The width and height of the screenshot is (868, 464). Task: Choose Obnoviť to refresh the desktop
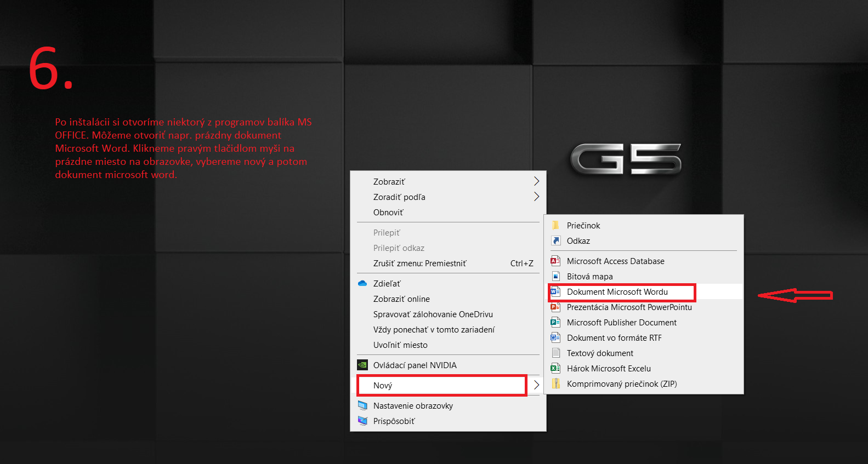pyautogui.click(x=448, y=212)
